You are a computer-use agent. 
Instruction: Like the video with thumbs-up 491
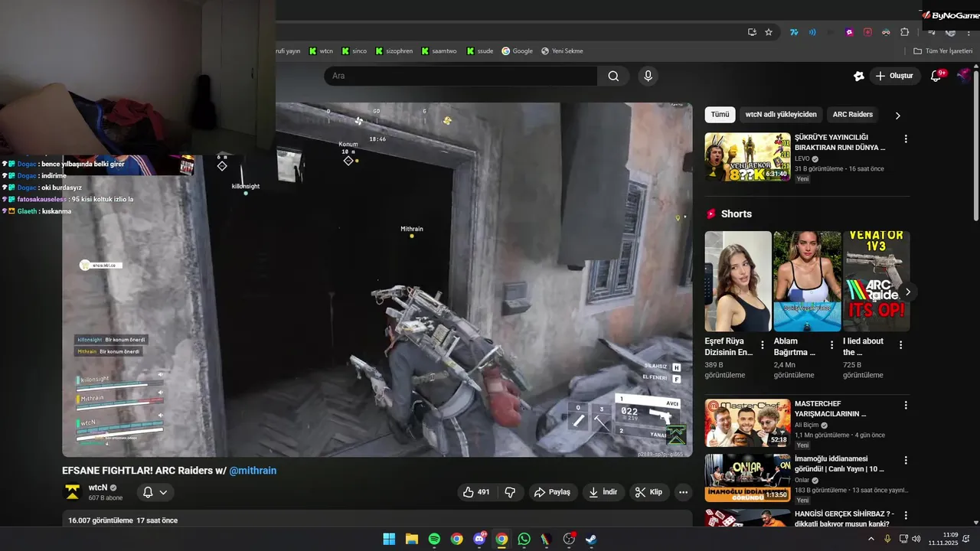point(476,492)
